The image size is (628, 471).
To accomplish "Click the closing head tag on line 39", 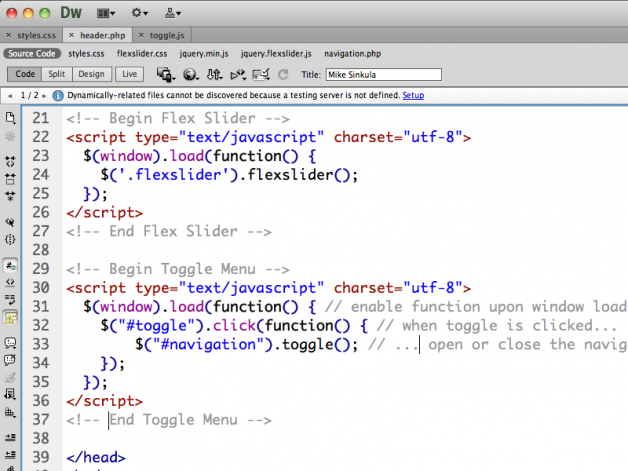I will click(96, 457).
